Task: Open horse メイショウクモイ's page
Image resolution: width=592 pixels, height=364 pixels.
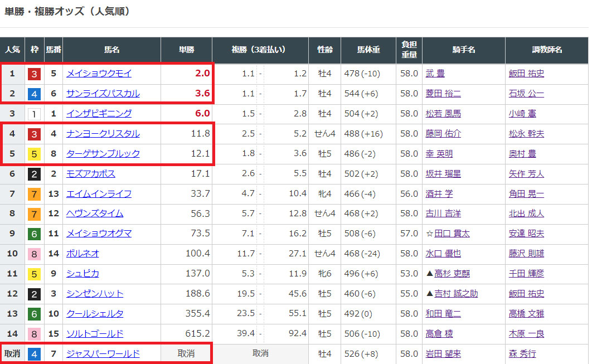Action: 99,74
